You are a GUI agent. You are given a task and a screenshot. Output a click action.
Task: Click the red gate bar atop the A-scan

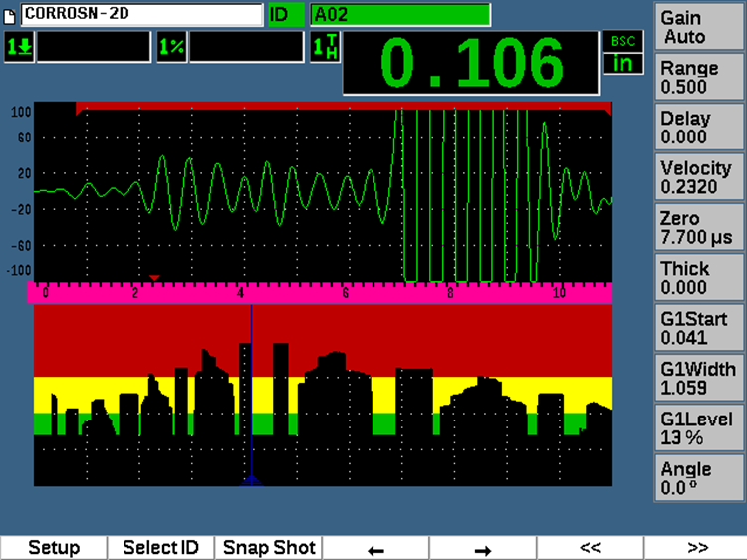coord(343,106)
